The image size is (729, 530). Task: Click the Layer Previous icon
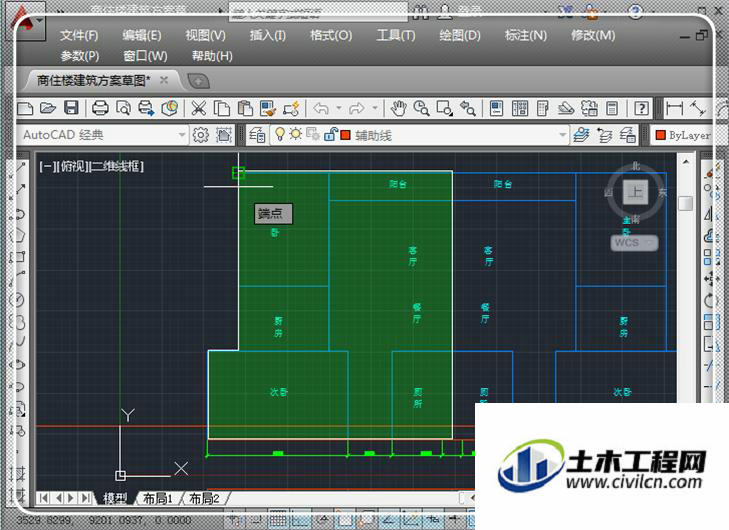(x=604, y=135)
